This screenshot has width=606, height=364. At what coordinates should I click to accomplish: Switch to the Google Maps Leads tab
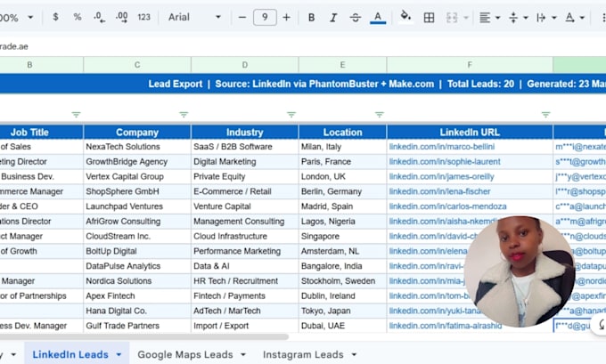185,354
